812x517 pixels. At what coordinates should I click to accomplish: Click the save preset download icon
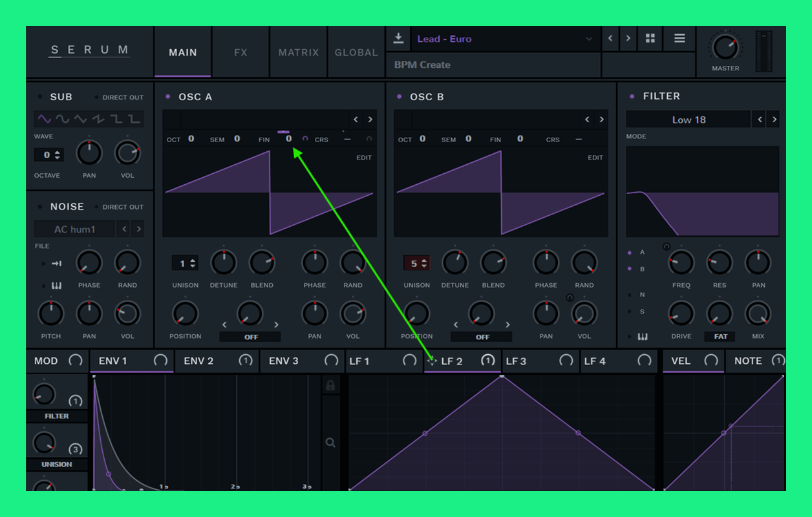[x=398, y=39]
